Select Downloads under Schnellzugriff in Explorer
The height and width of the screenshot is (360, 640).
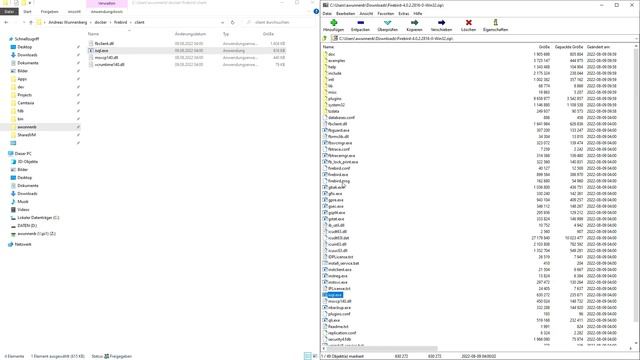click(x=27, y=55)
